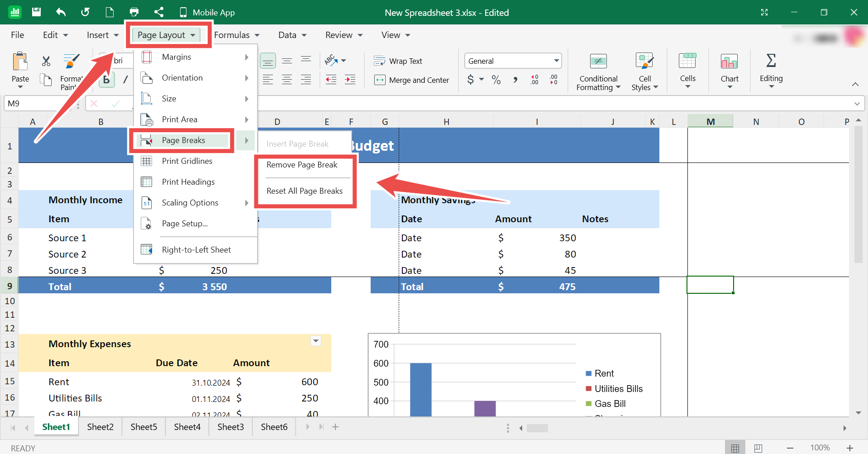Screen dimensions: 868x454
Task: Align text left
Action: click(x=268, y=80)
